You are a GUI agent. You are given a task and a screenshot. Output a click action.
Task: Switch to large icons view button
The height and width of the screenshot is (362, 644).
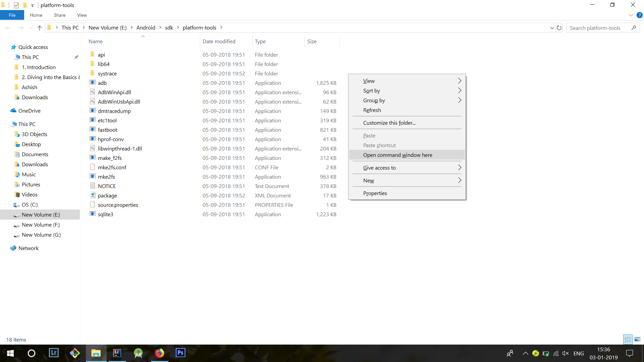[637, 340]
